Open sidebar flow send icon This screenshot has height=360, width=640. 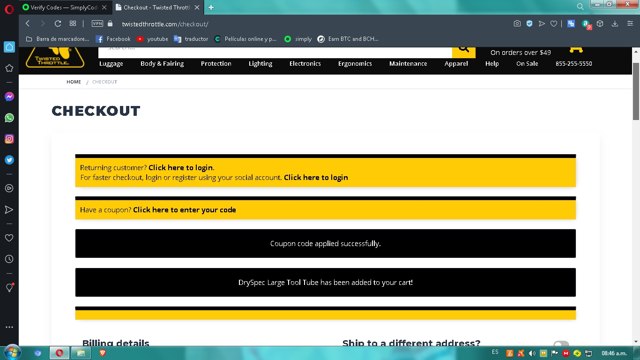coord(9,210)
